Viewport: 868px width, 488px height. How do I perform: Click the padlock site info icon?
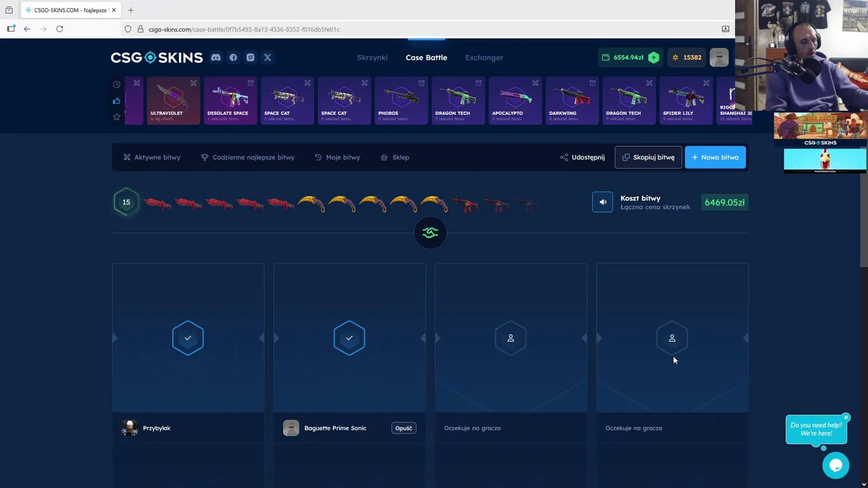[x=141, y=29]
